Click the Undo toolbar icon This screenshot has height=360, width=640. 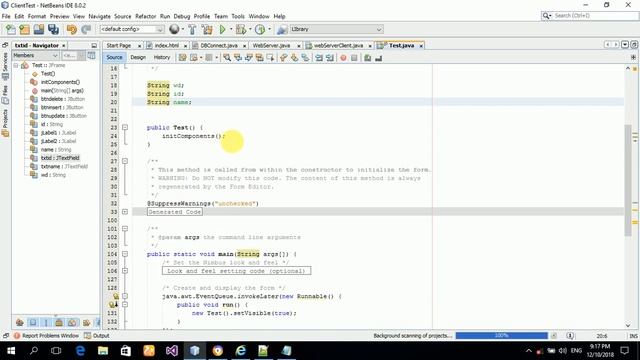point(72,29)
